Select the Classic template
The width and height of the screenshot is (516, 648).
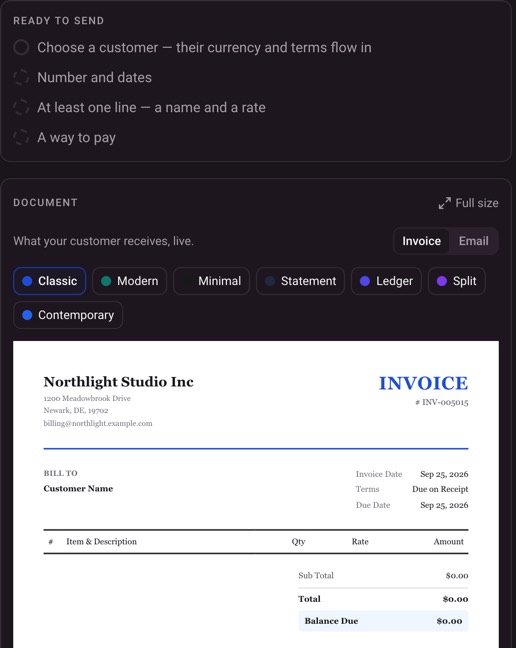[50, 281]
